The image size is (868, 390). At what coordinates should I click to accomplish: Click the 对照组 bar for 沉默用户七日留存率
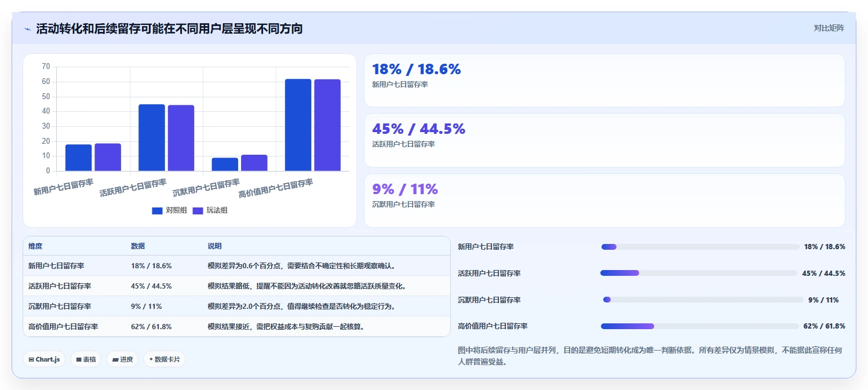click(225, 164)
